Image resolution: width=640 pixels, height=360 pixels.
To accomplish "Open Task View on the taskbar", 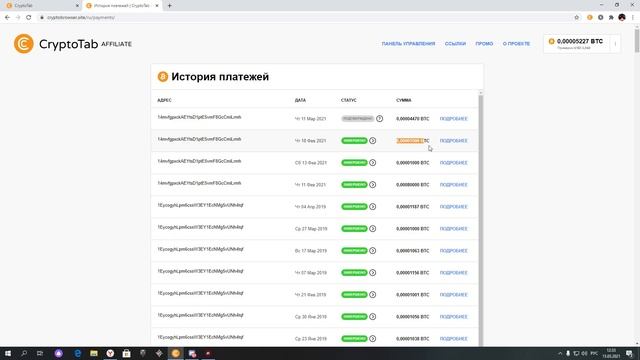I will point(40,353).
